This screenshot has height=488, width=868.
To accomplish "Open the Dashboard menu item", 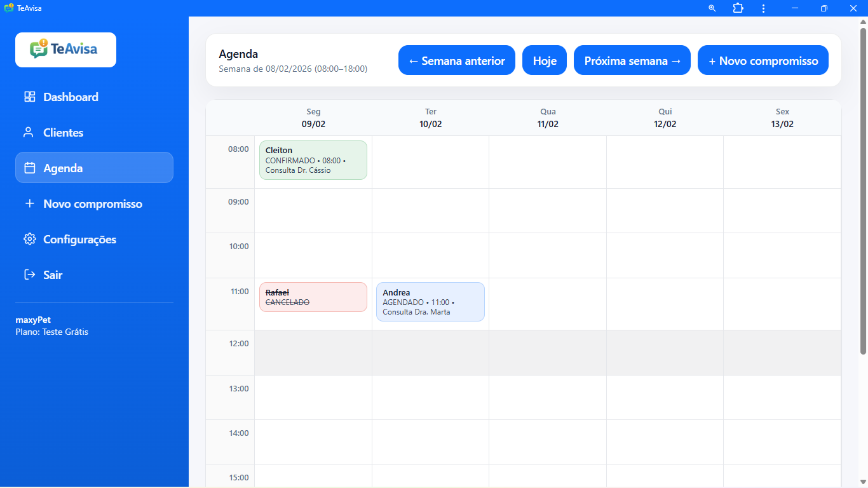I will pyautogui.click(x=94, y=97).
